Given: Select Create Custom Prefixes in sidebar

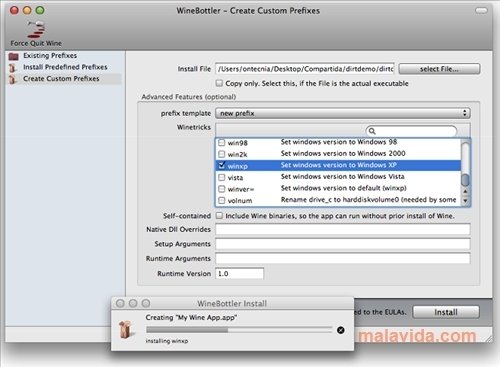Looking at the screenshot, I should click(61, 79).
